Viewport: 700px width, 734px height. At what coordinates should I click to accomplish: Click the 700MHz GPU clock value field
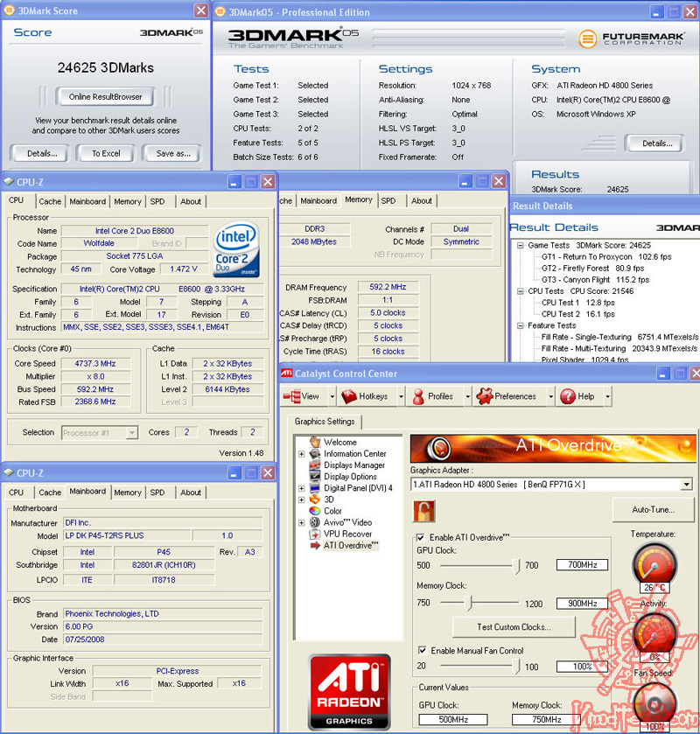[x=582, y=565]
